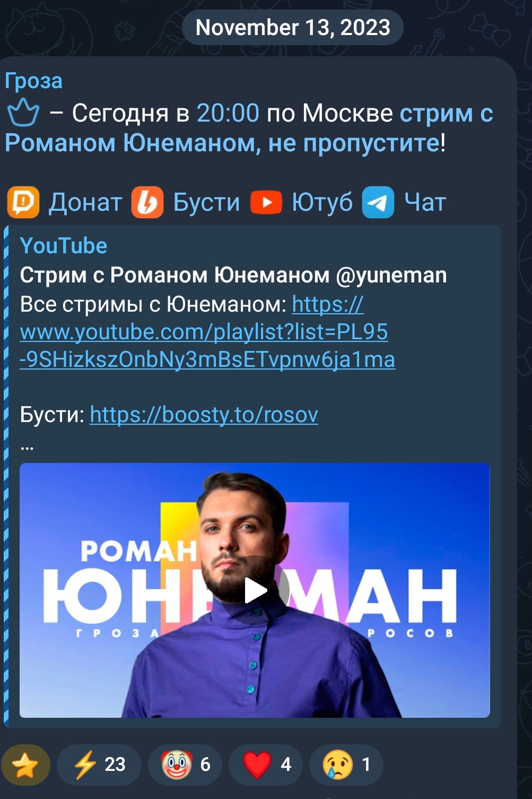Open the Донат link
Image resolution: width=532 pixels, height=799 pixels.
click(85, 202)
